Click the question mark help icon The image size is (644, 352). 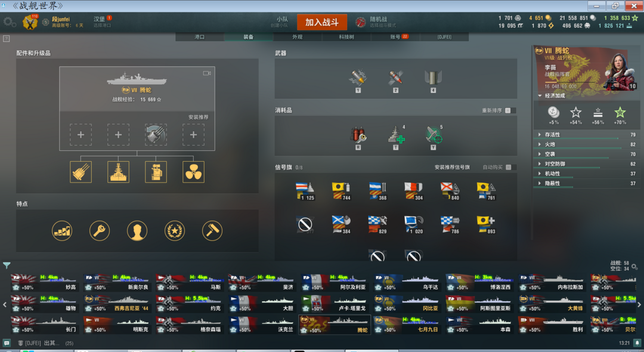[6, 39]
